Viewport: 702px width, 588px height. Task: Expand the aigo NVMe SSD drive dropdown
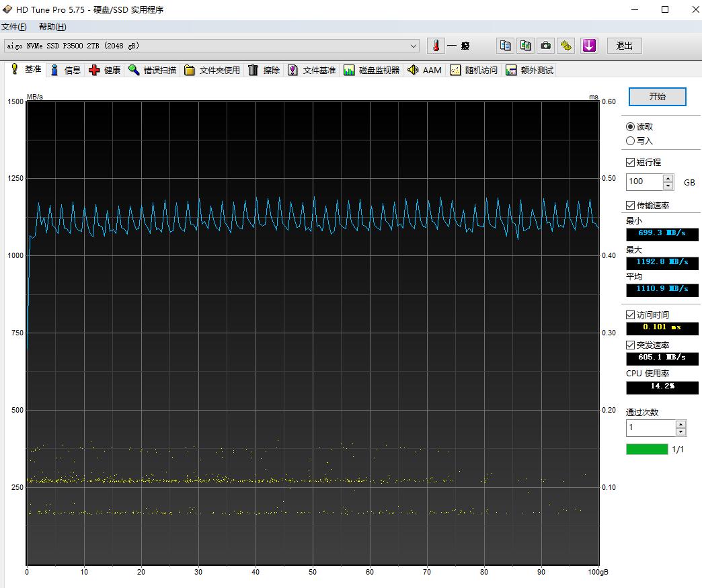click(414, 46)
